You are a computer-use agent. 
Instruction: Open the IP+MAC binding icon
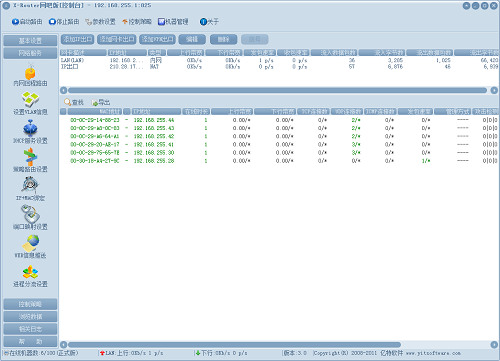30,185
